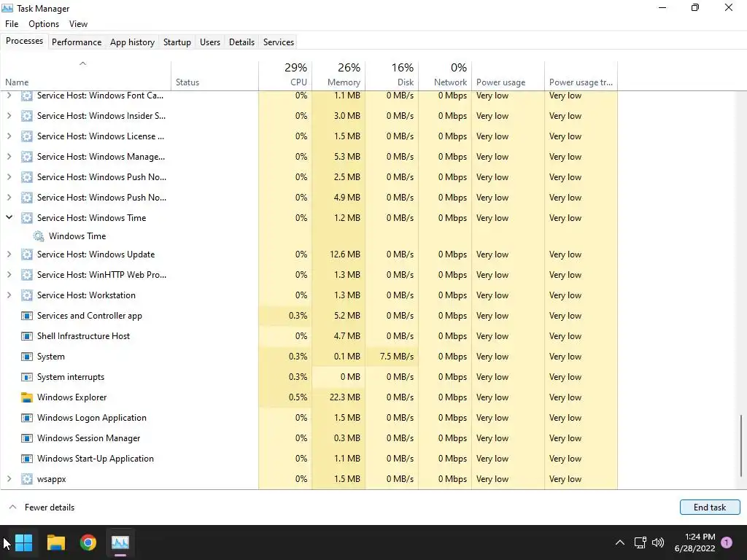
Task: Expand Service Host: Workstation group
Action: point(9,295)
